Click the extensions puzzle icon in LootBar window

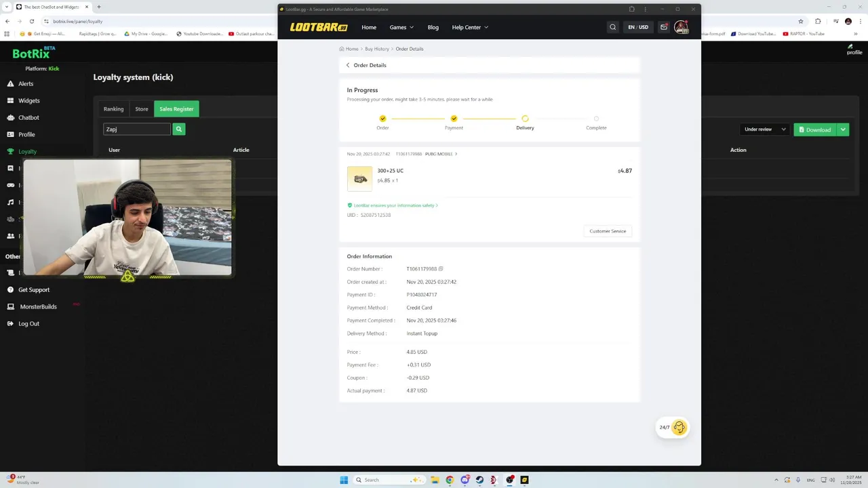tap(631, 9)
